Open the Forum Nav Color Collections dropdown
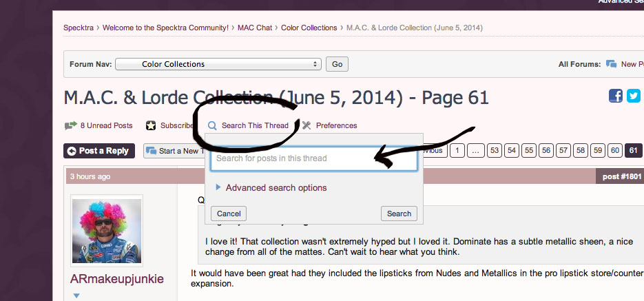The image size is (644, 301). coord(218,64)
